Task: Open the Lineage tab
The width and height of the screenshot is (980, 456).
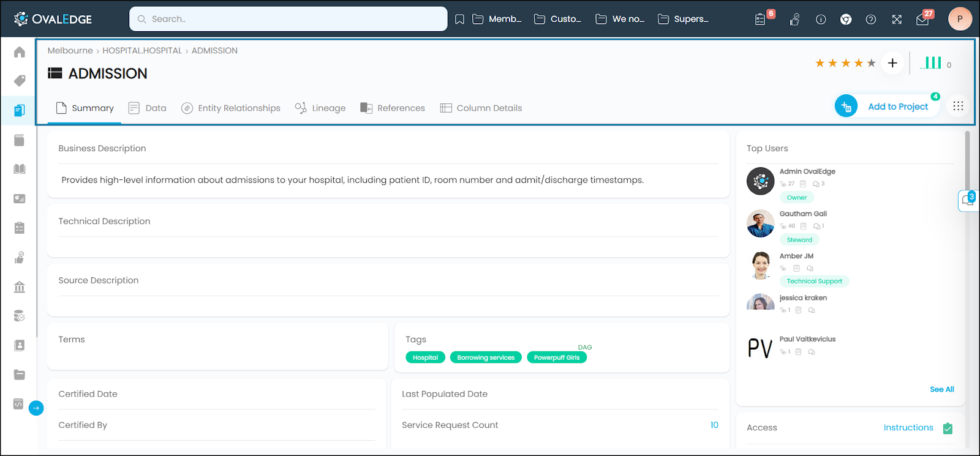Action: click(320, 108)
